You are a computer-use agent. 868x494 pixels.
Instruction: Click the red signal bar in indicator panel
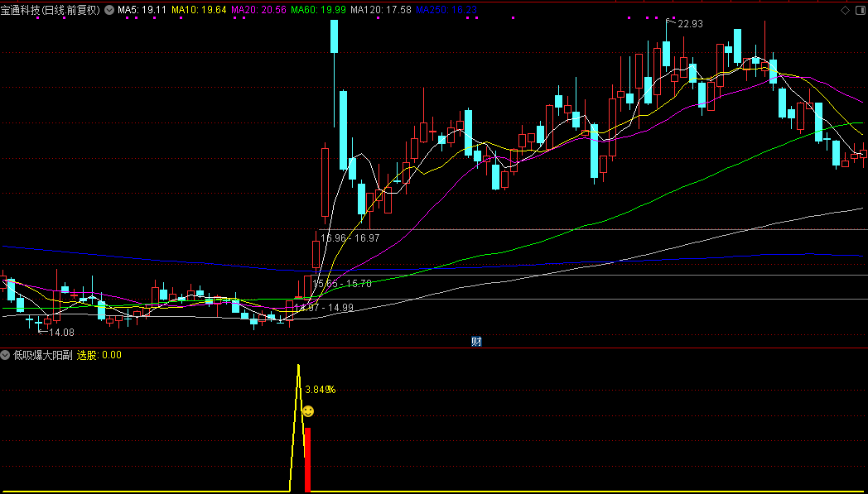click(308, 460)
